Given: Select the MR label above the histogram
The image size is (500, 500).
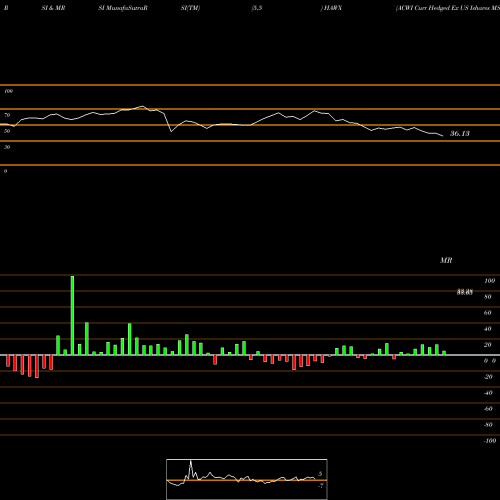Looking at the screenshot, I should [446, 260].
